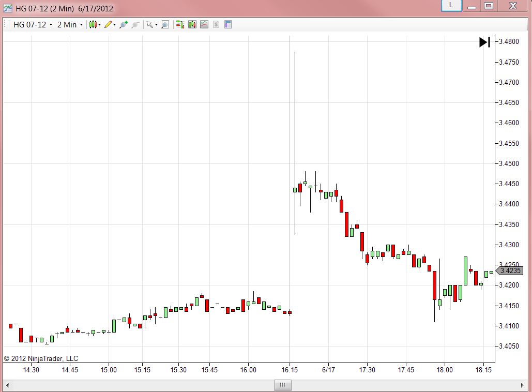
Task: Click the greyed zoom out magnifier icon
Action: coord(135,24)
